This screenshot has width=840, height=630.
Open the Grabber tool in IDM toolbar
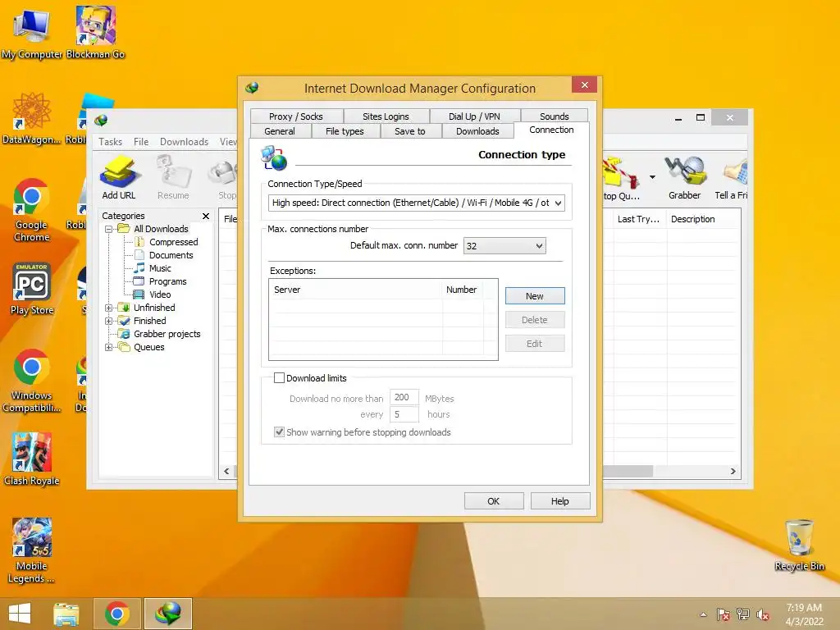685,178
